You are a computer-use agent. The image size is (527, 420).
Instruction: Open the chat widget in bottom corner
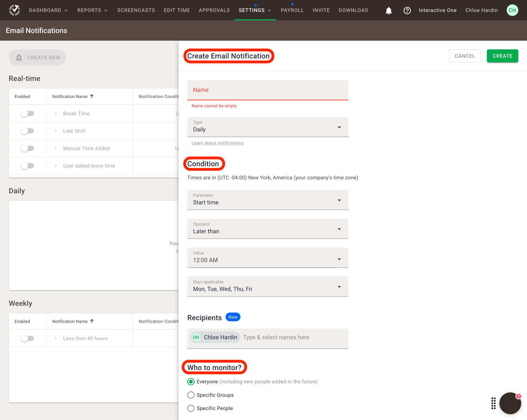pos(510,403)
